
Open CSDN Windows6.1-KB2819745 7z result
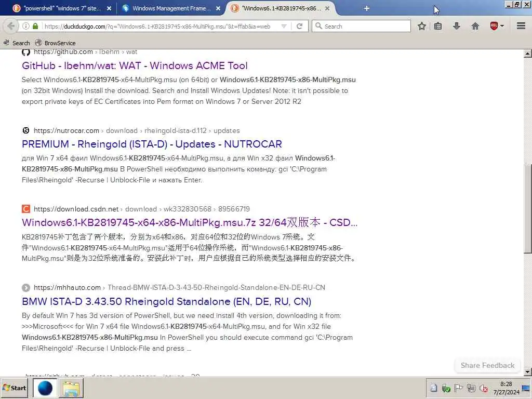[189, 222]
